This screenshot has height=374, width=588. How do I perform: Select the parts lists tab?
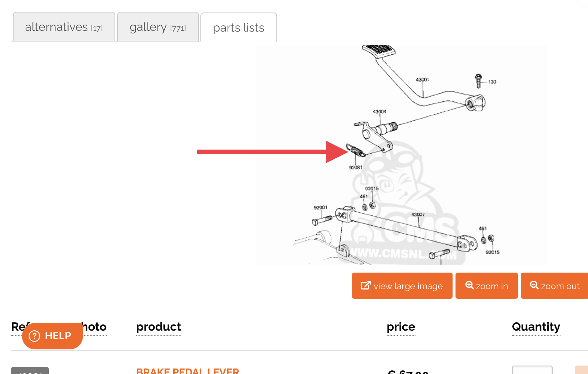point(239,28)
